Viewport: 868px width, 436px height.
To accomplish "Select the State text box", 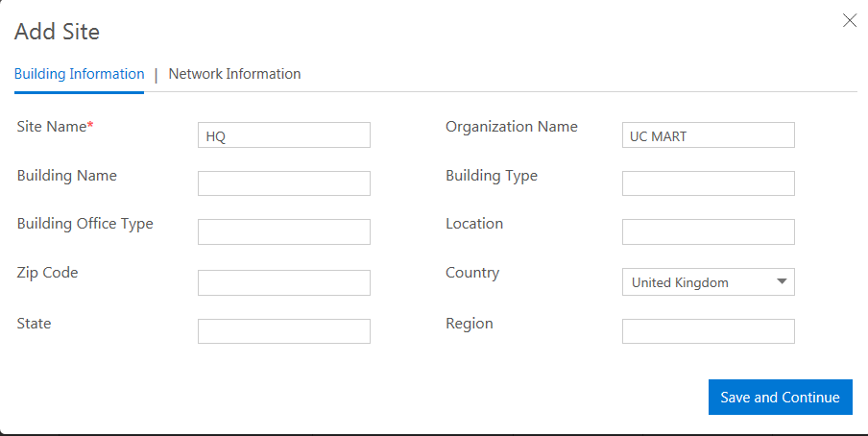I will click(283, 331).
